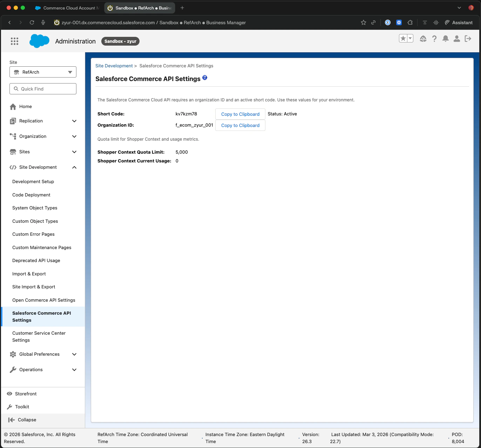Viewport: 481px width, 448px height.
Task: Reload the page
Action: [32, 22]
